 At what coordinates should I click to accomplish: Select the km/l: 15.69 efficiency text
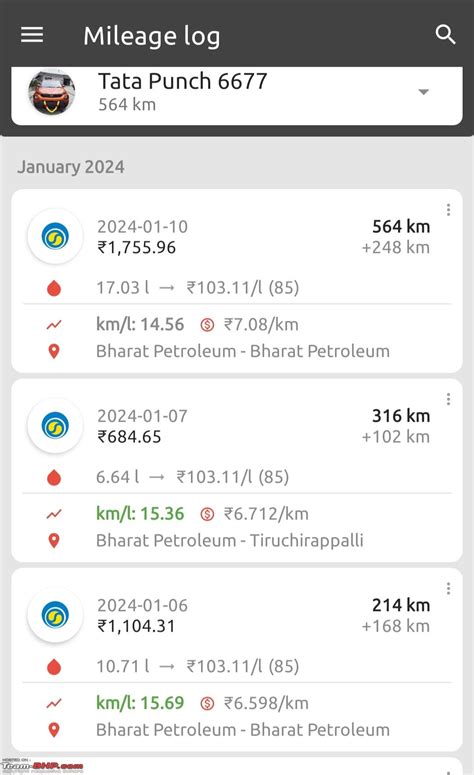[x=140, y=703]
